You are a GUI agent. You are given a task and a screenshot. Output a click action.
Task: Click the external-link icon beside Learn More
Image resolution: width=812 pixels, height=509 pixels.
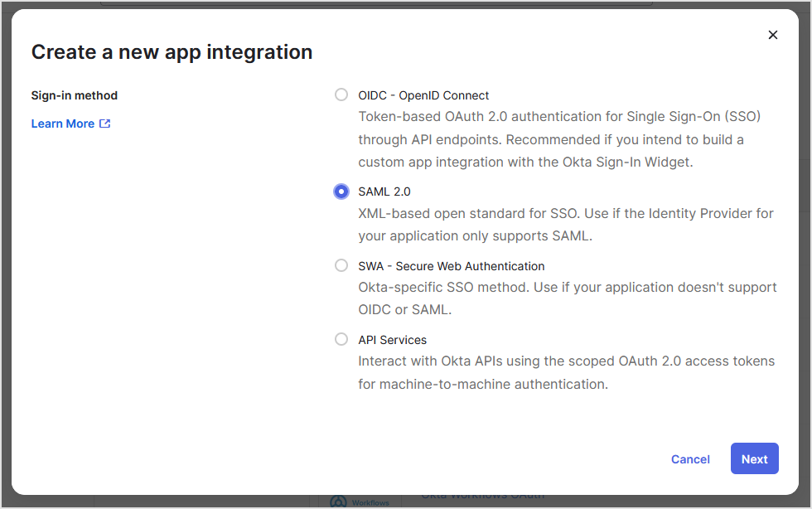[104, 123]
